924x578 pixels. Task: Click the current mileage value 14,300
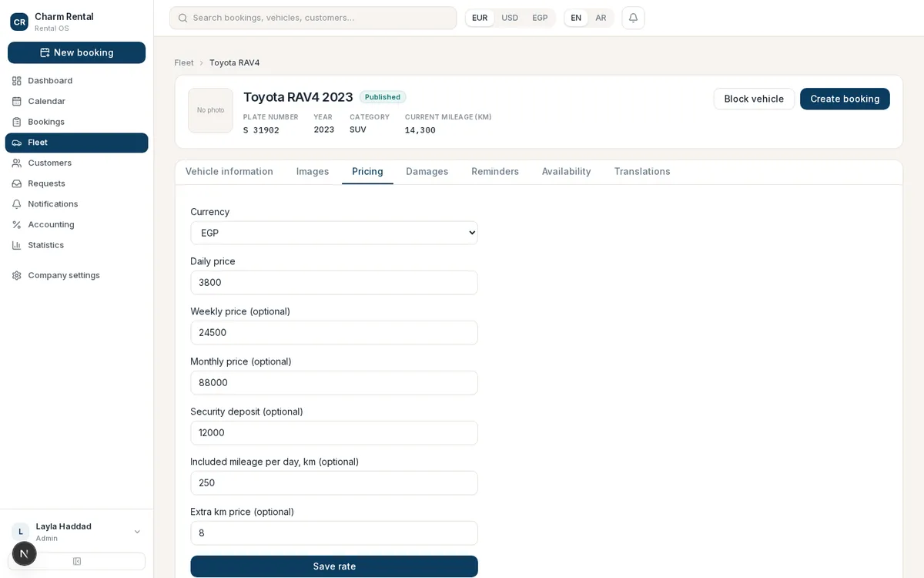[420, 130]
